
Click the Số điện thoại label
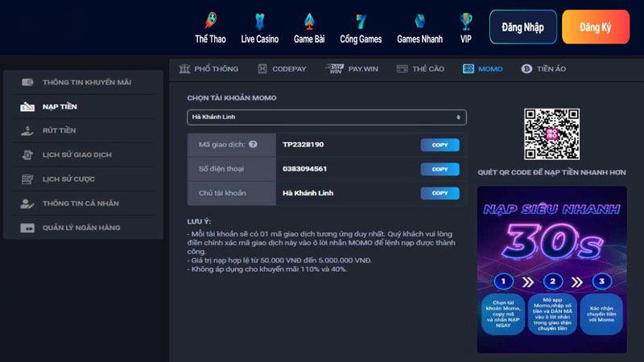[221, 169]
